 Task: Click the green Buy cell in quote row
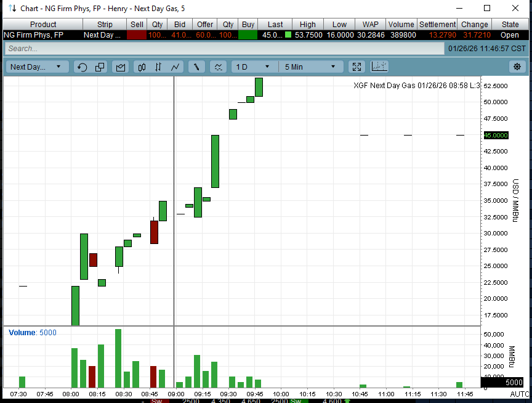pyautogui.click(x=248, y=35)
